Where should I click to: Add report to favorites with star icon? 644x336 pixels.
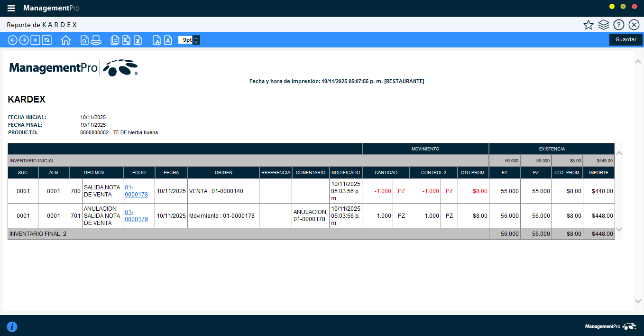click(589, 25)
